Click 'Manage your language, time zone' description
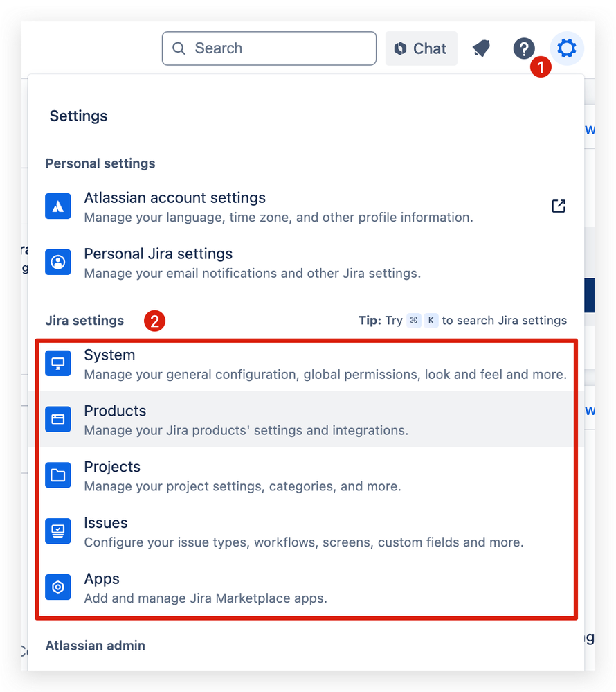This screenshot has width=616, height=692. [278, 218]
